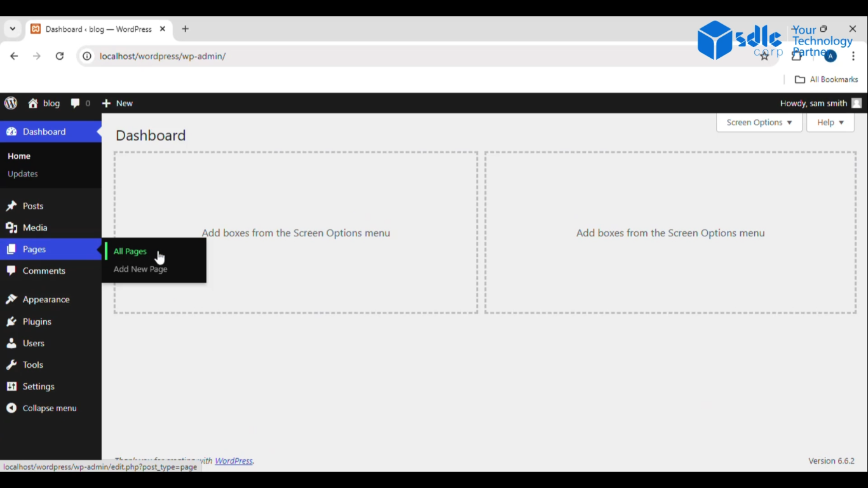The width and height of the screenshot is (868, 488).
Task: Reload the page with refresh icon
Action: [60, 56]
